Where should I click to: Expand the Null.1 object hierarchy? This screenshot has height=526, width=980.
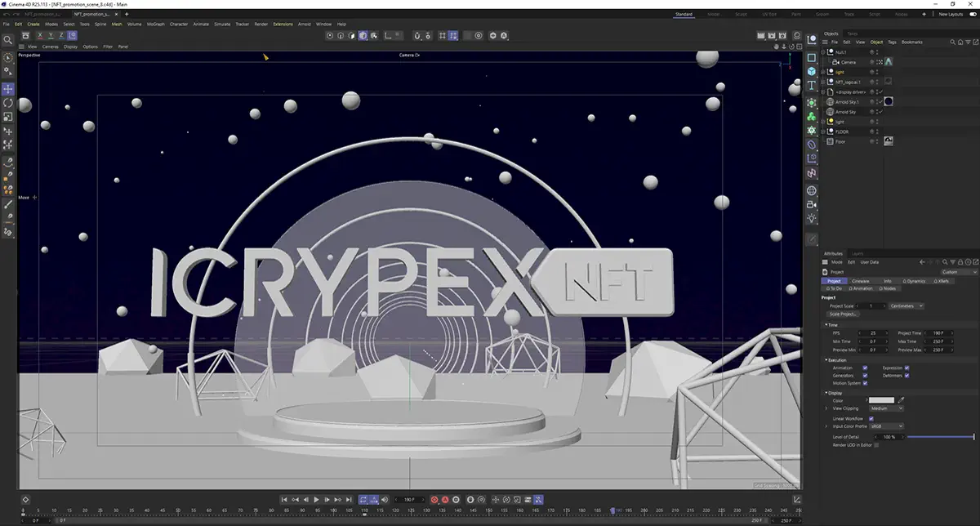pos(824,52)
